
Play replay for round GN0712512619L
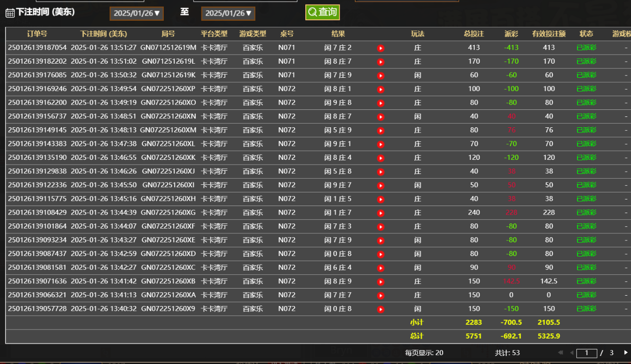pyautogui.click(x=380, y=62)
